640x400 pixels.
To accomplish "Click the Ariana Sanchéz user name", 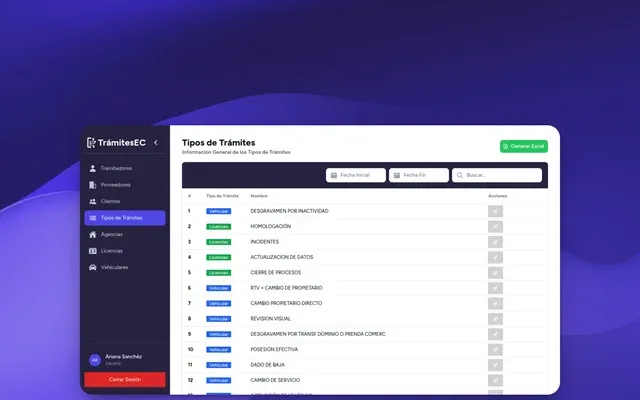I will tap(123, 357).
